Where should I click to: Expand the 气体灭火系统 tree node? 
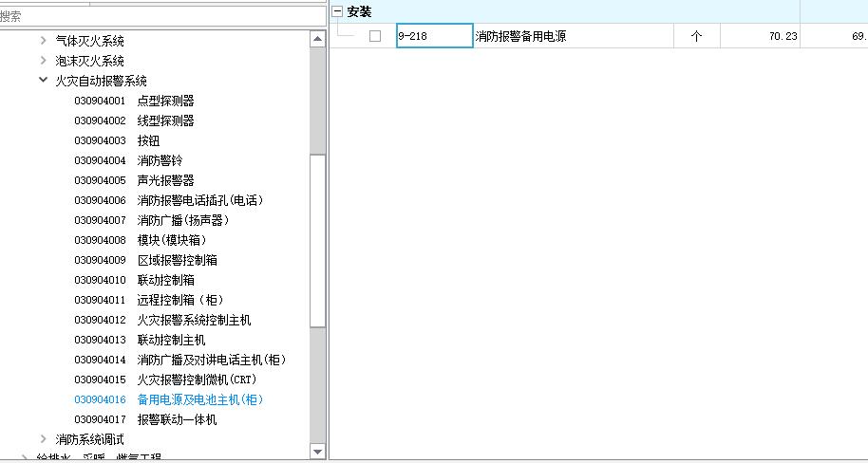click(43, 41)
